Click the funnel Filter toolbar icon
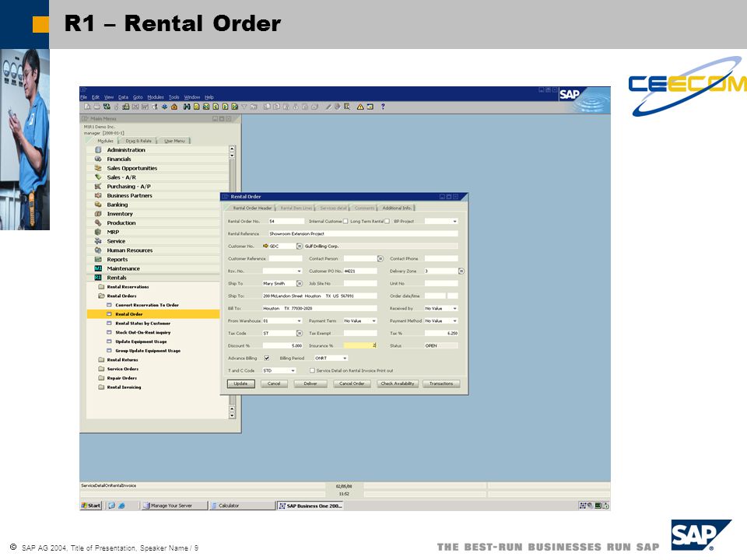Viewport: 747px width, 560px height. (x=244, y=107)
